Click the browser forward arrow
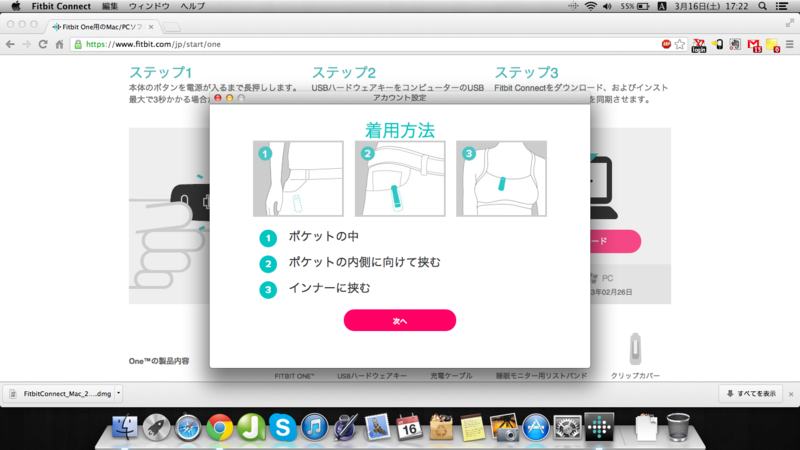Screen dimensions: 800x450 tap(27, 44)
